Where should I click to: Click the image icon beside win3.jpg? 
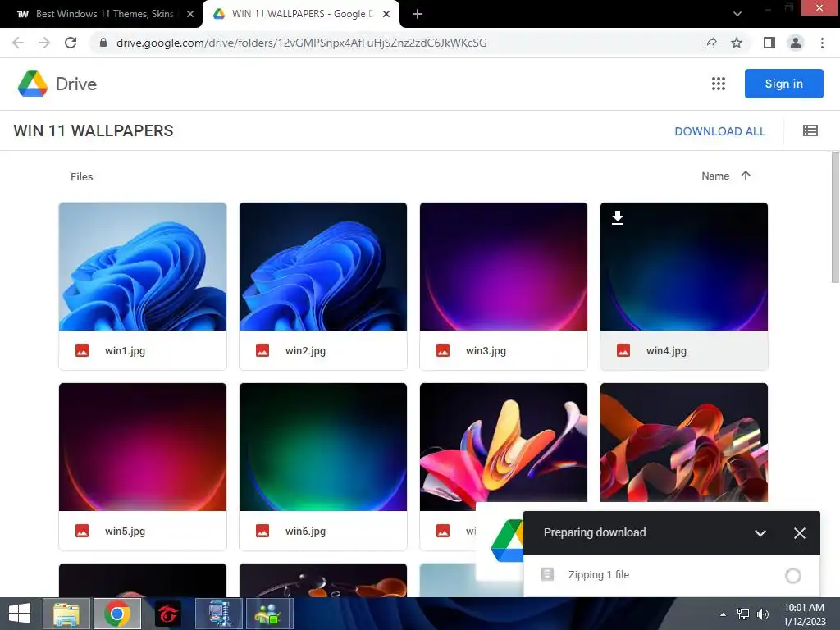[x=443, y=350]
